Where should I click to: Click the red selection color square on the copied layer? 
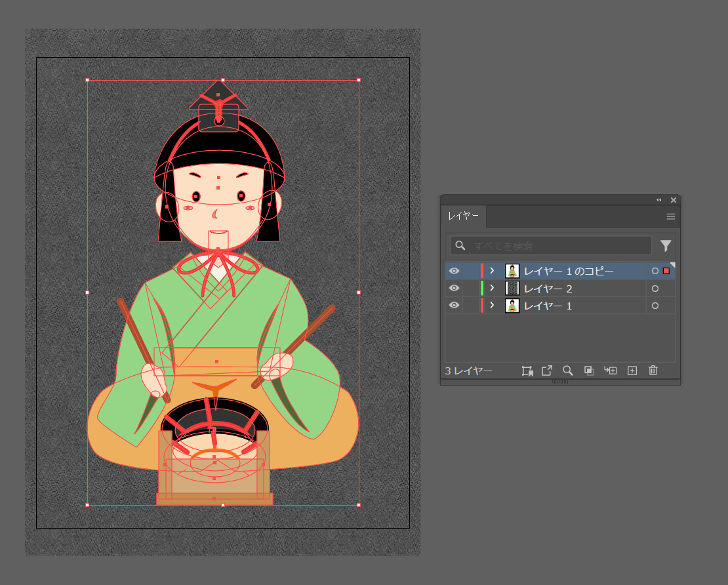[x=667, y=270]
